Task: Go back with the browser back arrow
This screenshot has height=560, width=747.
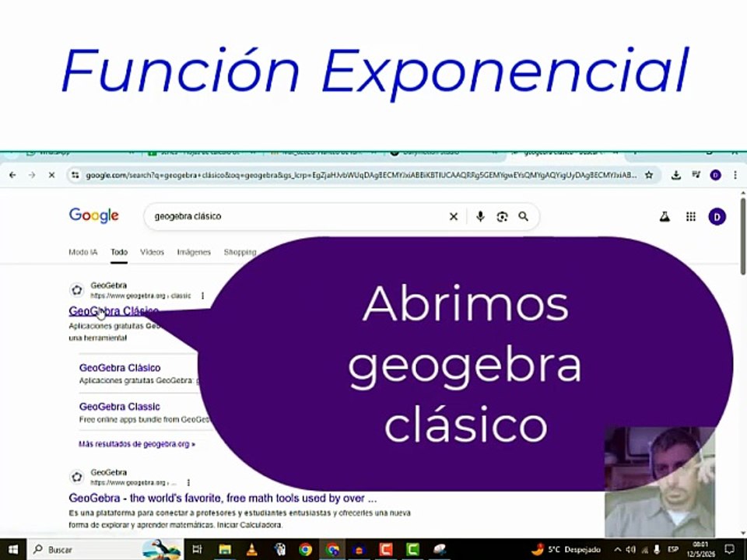Action: 13,175
